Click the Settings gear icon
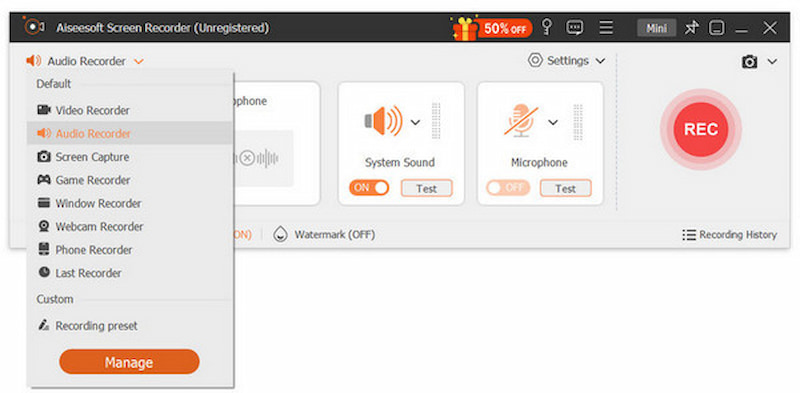The height and width of the screenshot is (393, 800). pyautogui.click(x=535, y=61)
